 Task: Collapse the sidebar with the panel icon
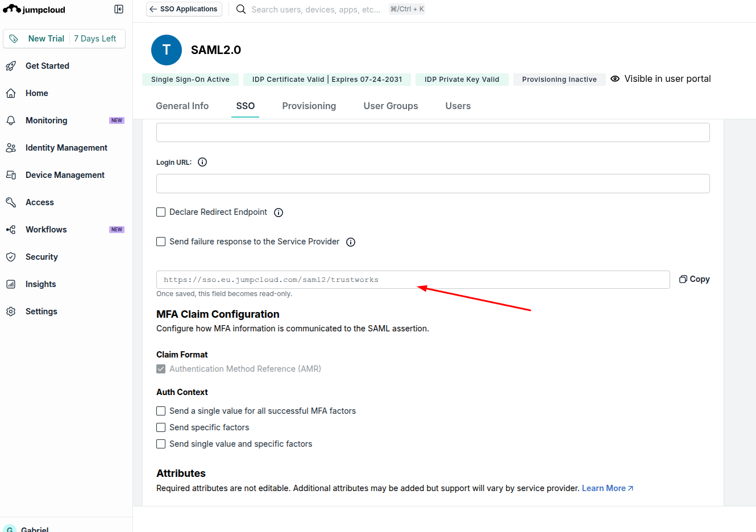click(x=119, y=9)
